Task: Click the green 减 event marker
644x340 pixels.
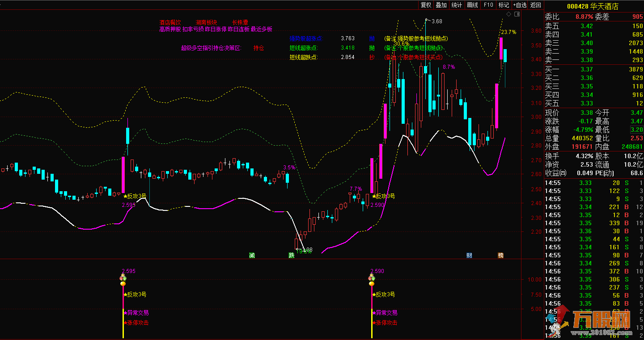Action: tap(252, 256)
